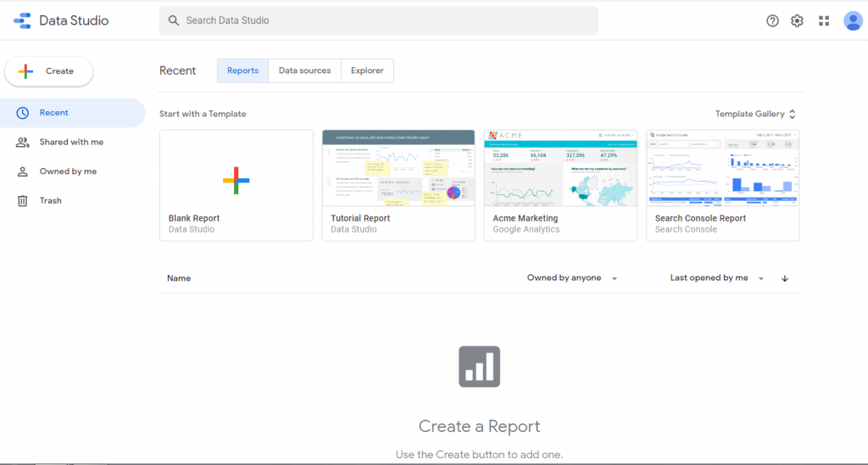Switch to the Data sources tab
This screenshot has width=868, height=465.
pyautogui.click(x=304, y=70)
